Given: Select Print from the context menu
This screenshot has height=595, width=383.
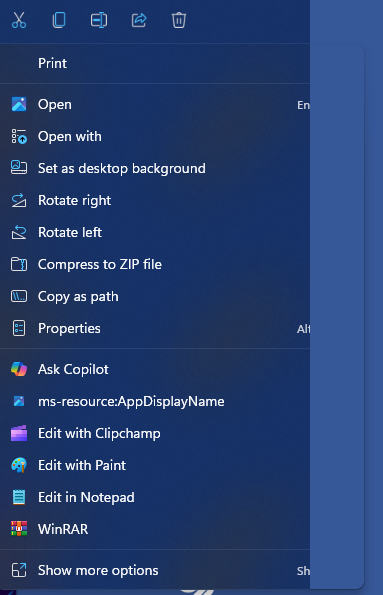Looking at the screenshot, I should (x=155, y=63).
